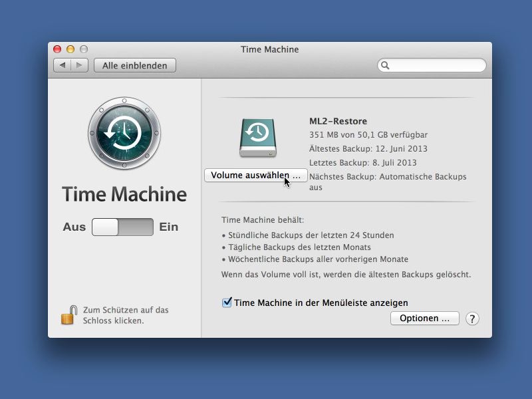Click the Ein label beside the switch

point(169,227)
